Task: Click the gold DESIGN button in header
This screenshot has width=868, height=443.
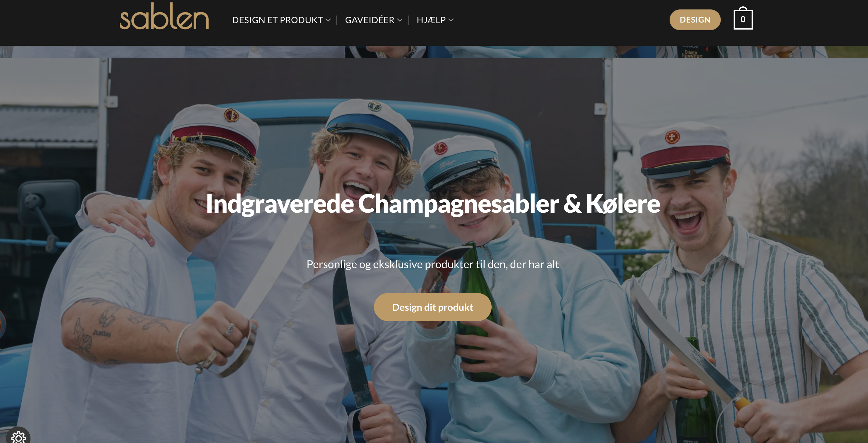Action: pos(695,20)
